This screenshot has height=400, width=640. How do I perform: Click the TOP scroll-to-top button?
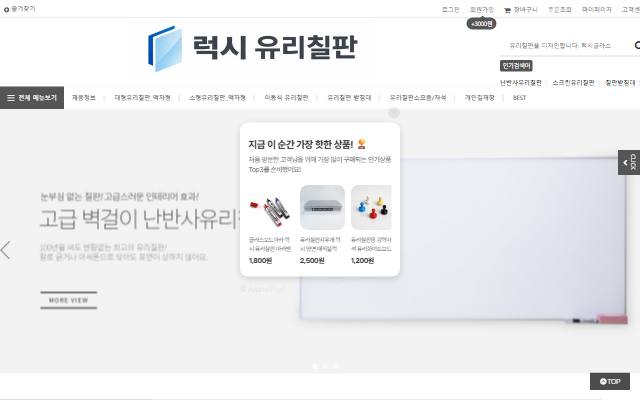610,381
